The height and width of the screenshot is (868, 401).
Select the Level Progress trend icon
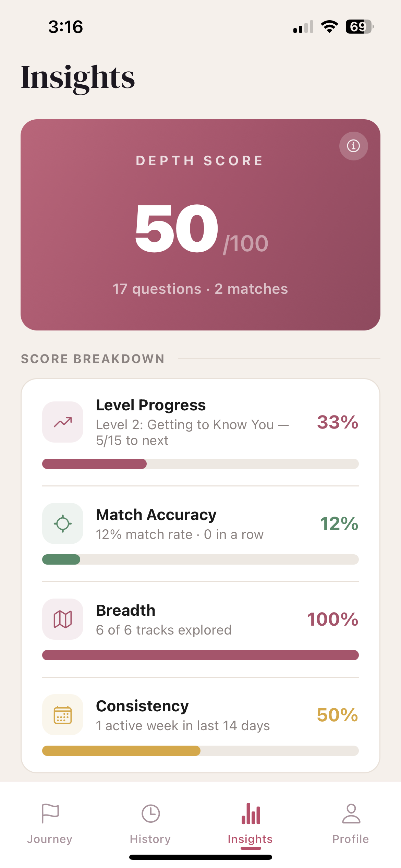[62, 423]
